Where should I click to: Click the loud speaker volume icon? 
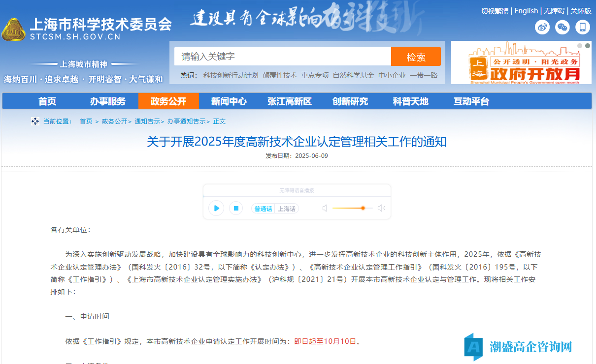(381, 208)
